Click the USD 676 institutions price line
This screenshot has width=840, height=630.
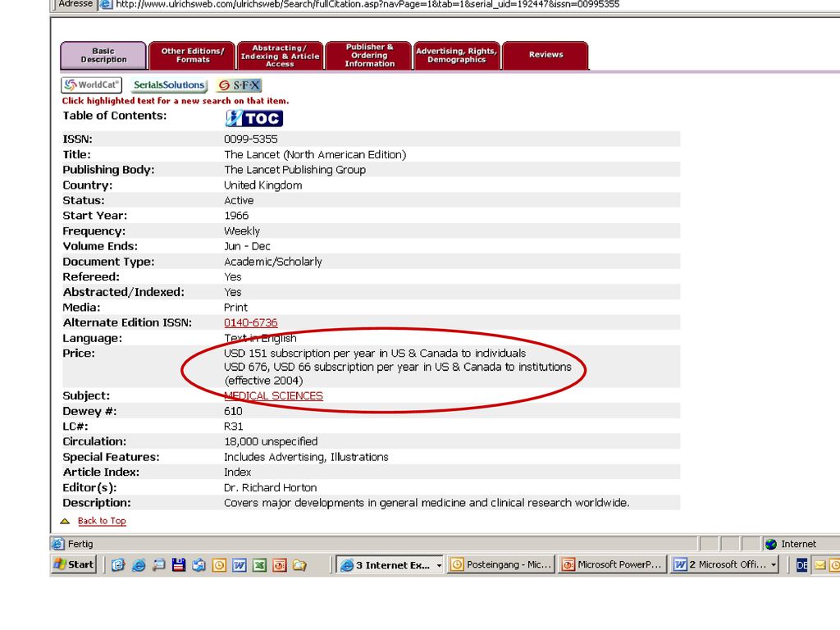click(398, 367)
